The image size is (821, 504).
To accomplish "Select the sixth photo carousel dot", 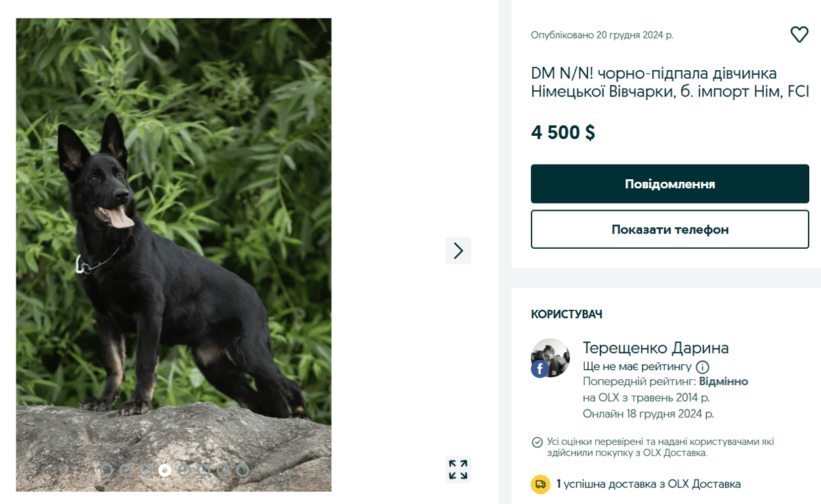I will click(x=203, y=470).
